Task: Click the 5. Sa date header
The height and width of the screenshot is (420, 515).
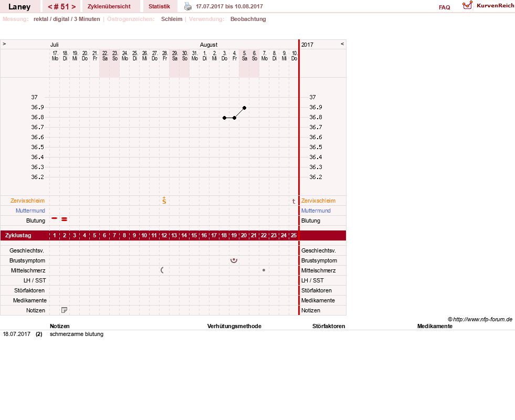Action: point(244,56)
